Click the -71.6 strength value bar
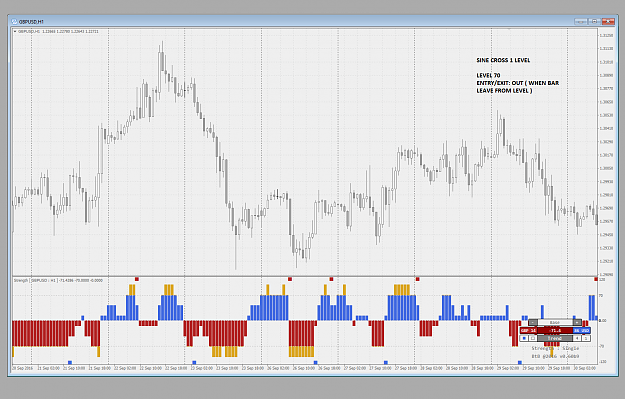 (555, 330)
